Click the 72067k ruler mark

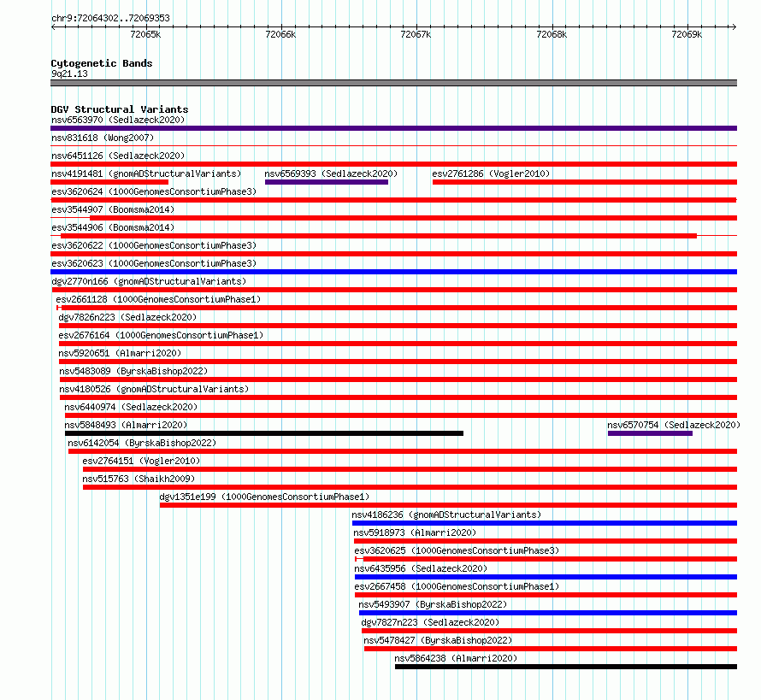[x=416, y=34]
